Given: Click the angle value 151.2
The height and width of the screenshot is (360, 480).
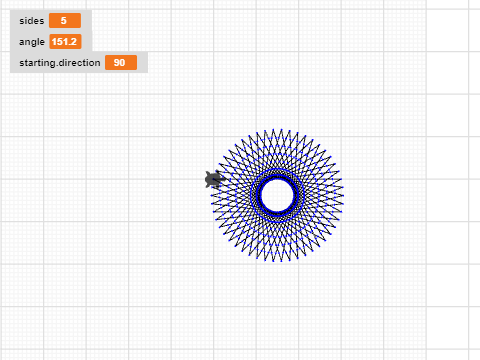Looking at the screenshot, I should pos(65,42).
